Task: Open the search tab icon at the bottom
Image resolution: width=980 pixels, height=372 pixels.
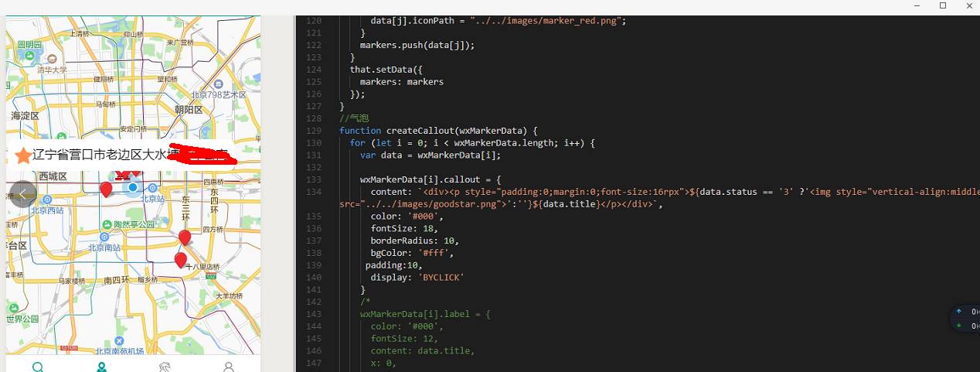Action: click(37, 367)
